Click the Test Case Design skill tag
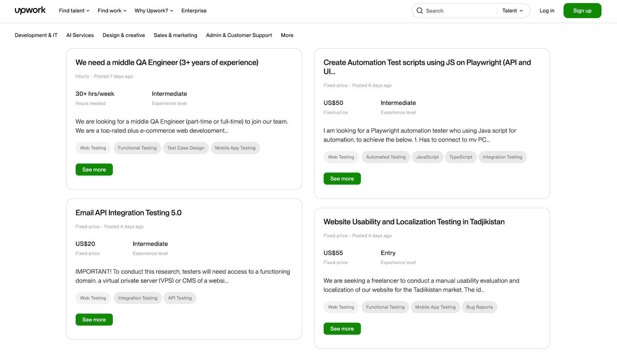The image size is (617, 364). tap(186, 148)
